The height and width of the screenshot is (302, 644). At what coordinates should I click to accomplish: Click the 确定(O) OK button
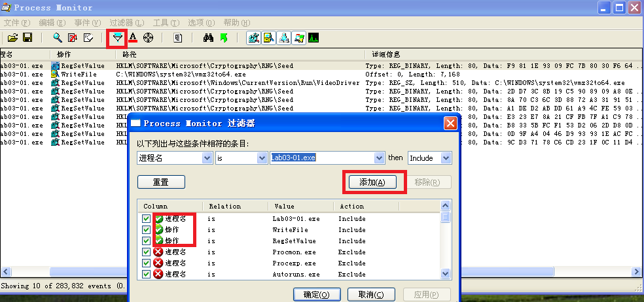click(x=317, y=295)
